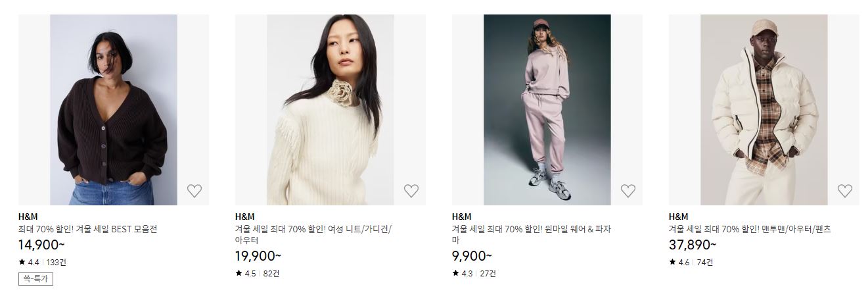Viewport: 868px width, 308px height.
Task: Click the 14,900~ price
Action: coord(41,245)
